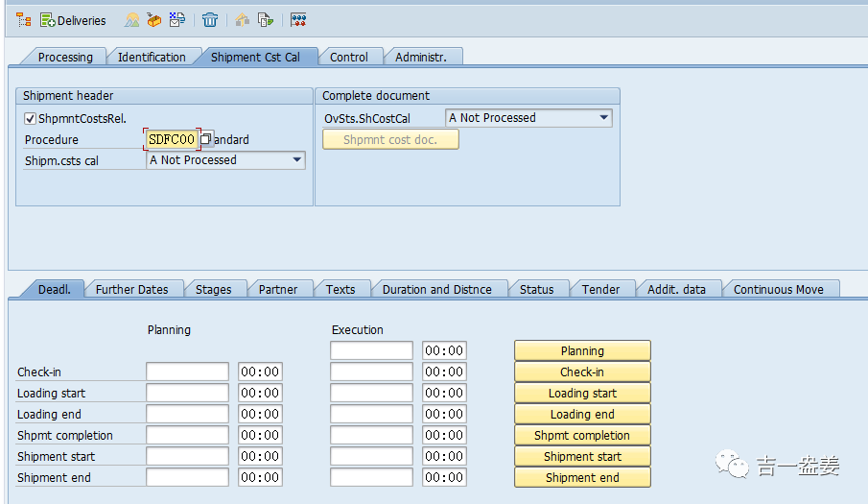Open the search help next to Procedure field
Image resolution: width=868 pixels, height=504 pixels.
pyautogui.click(x=206, y=139)
